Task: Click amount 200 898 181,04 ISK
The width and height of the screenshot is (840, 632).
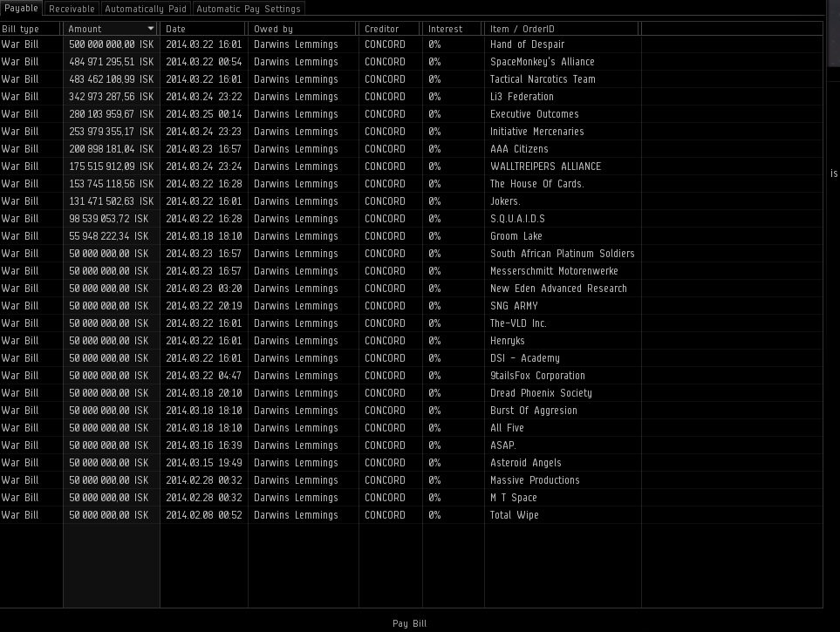Action: tap(112, 149)
